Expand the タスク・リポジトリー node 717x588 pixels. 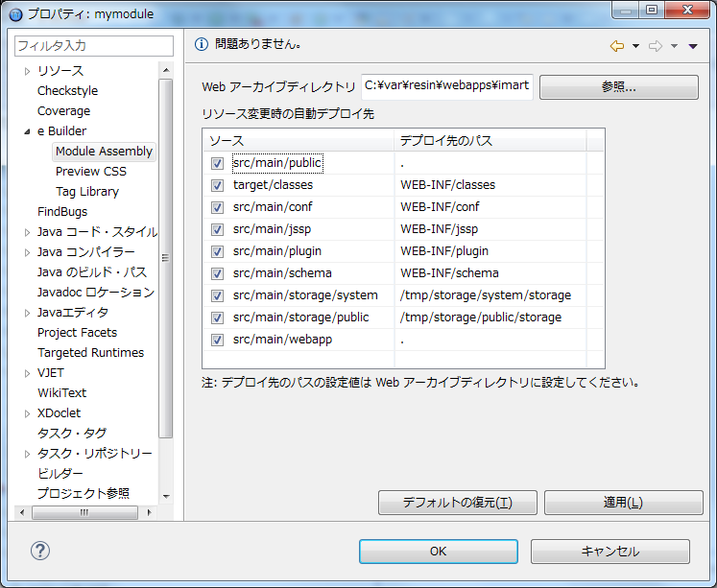pyautogui.click(x=27, y=454)
